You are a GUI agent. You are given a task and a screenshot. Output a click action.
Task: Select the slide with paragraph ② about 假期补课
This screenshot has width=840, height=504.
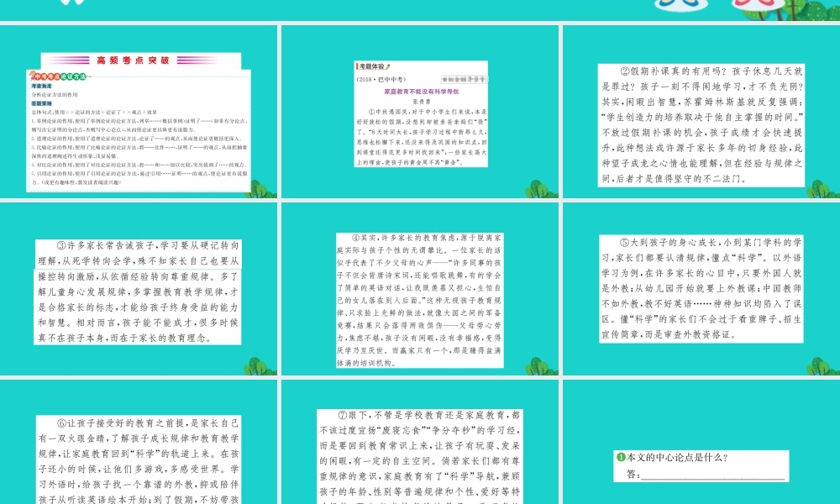(701, 112)
